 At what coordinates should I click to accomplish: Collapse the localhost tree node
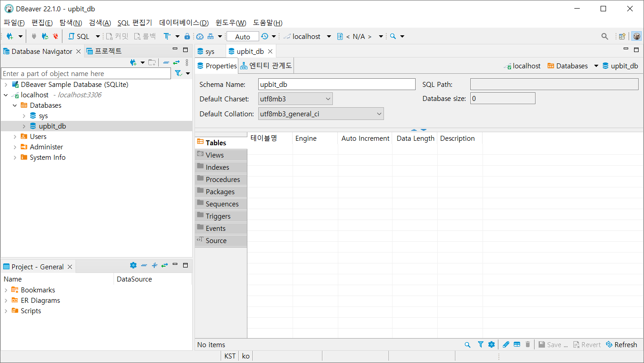pyautogui.click(x=6, y=95)
